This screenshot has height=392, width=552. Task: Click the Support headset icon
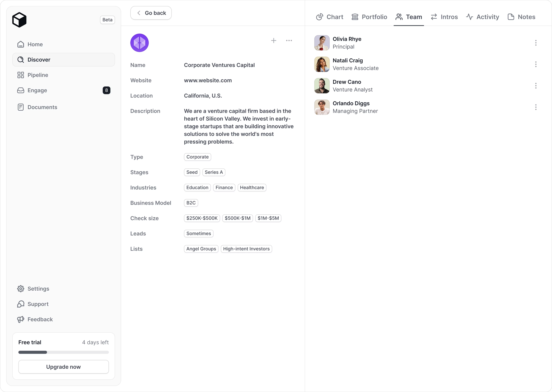[x=21, y=304]
